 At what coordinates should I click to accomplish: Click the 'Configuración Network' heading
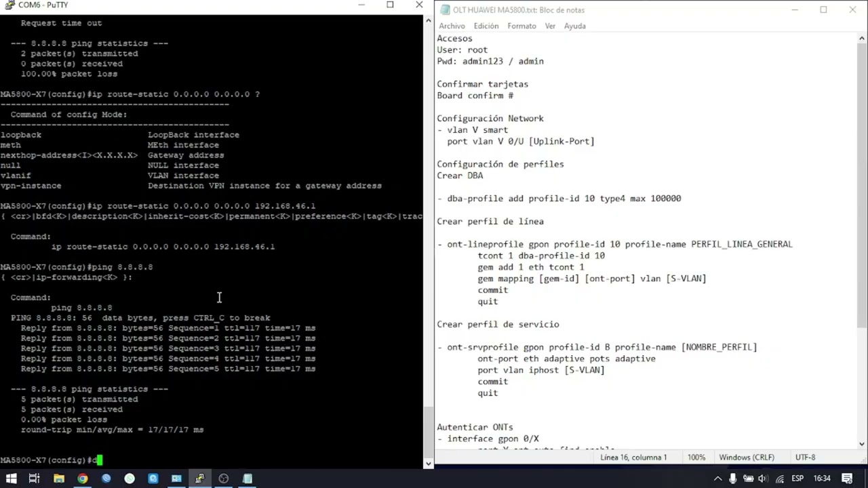coord(490,119)
